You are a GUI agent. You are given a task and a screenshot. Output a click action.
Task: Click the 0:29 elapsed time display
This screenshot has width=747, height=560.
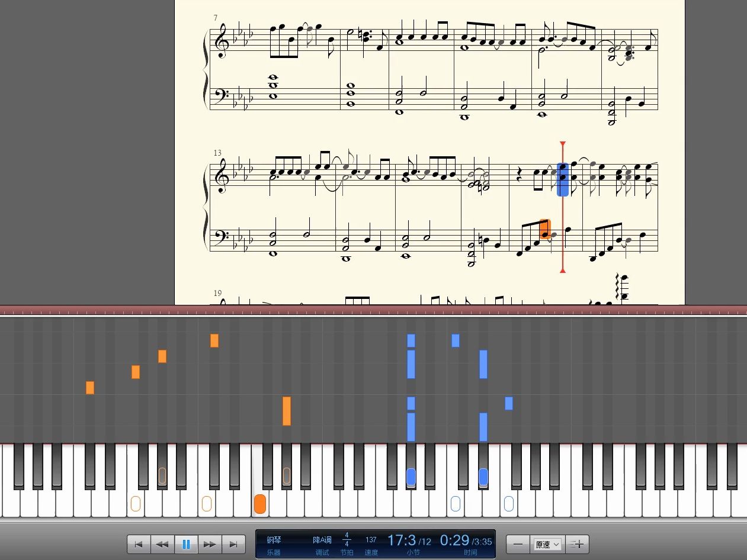coord(454,540)
